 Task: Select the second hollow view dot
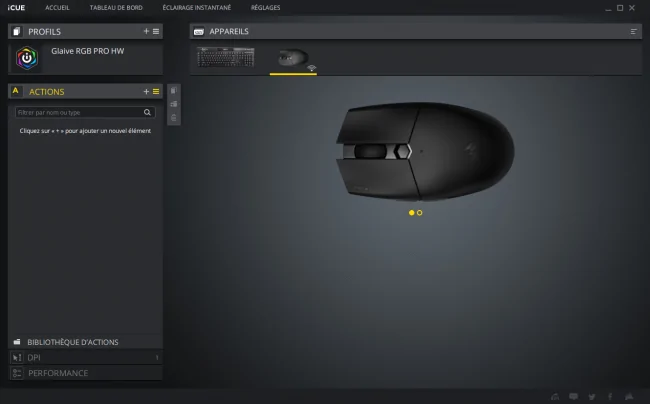420,213
